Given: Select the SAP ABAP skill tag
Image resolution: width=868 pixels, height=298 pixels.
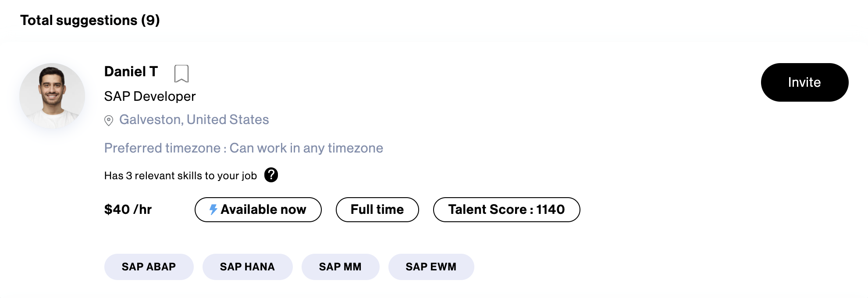Looking at the screenshot, I should click(149, 267).
